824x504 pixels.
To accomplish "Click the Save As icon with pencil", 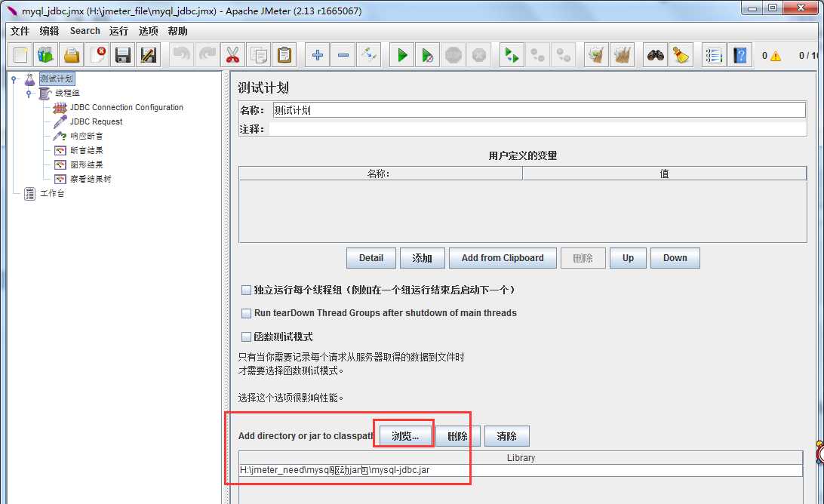I will click(x=149, y=54).
